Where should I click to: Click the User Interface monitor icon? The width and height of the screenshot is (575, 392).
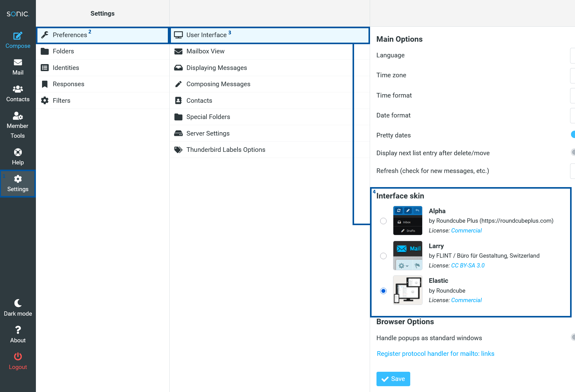[x=178, y=35]
